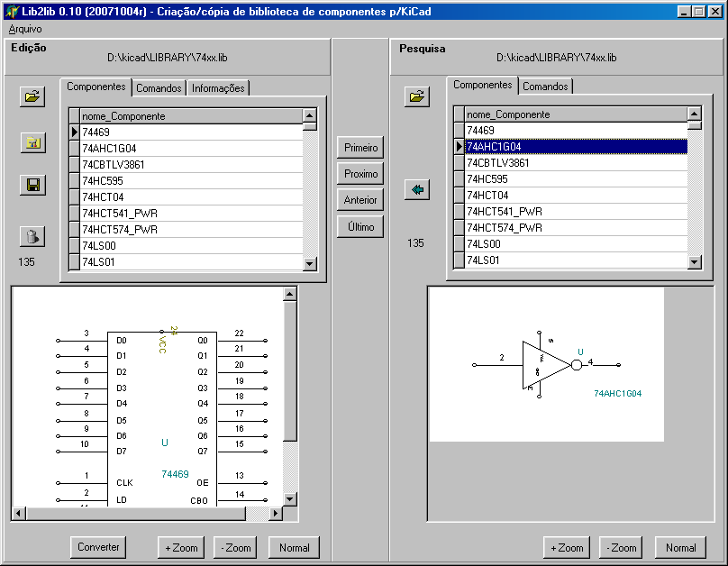Switch to Informações tab
Screen dimensions: 728x566
click(x=218, y=88)
